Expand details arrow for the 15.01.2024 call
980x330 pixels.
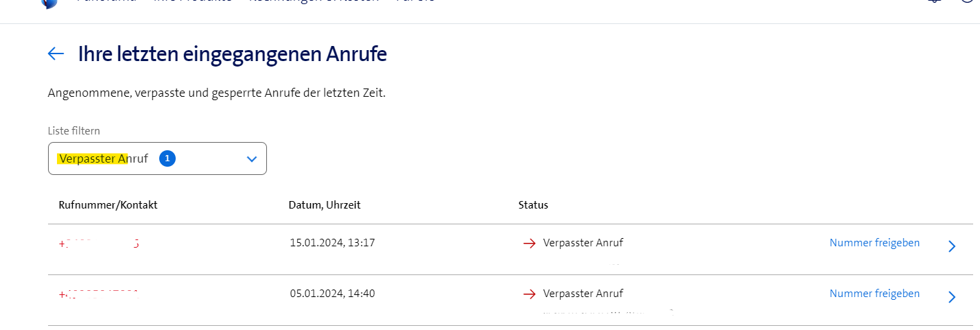(951, 246)
